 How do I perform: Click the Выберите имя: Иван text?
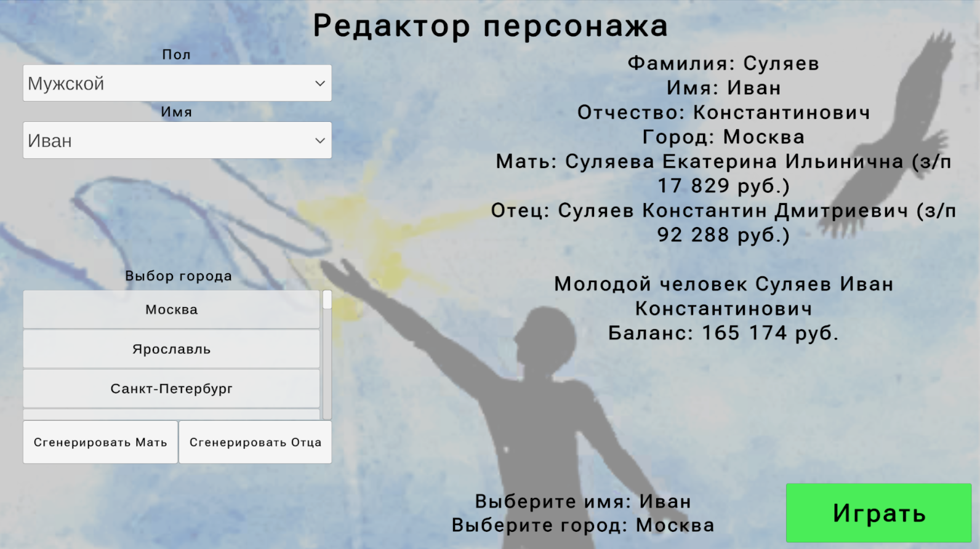(x=583, y=502)
